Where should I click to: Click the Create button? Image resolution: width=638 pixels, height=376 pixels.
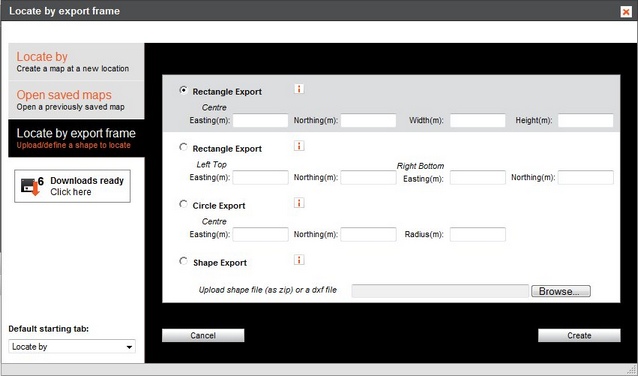tap(579, 335)
